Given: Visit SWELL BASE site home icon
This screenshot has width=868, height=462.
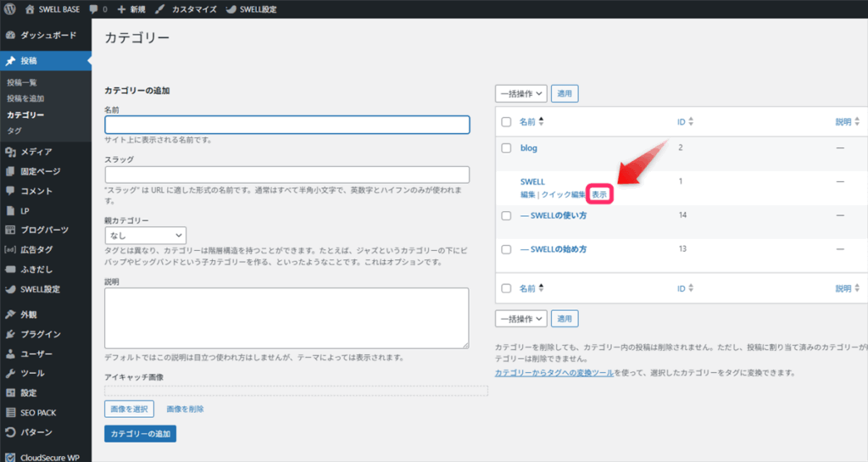Looking at the screenshot, I should 30,8.
